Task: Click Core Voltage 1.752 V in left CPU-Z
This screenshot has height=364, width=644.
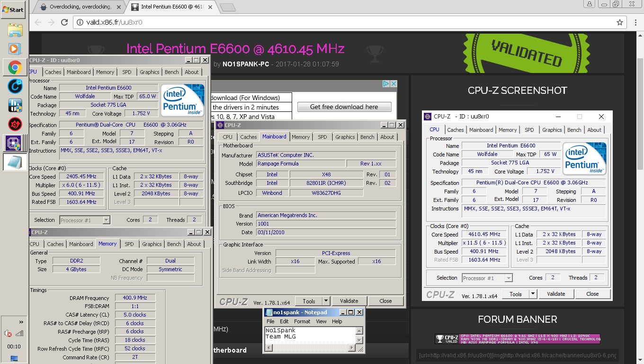Action: (141, 114)
